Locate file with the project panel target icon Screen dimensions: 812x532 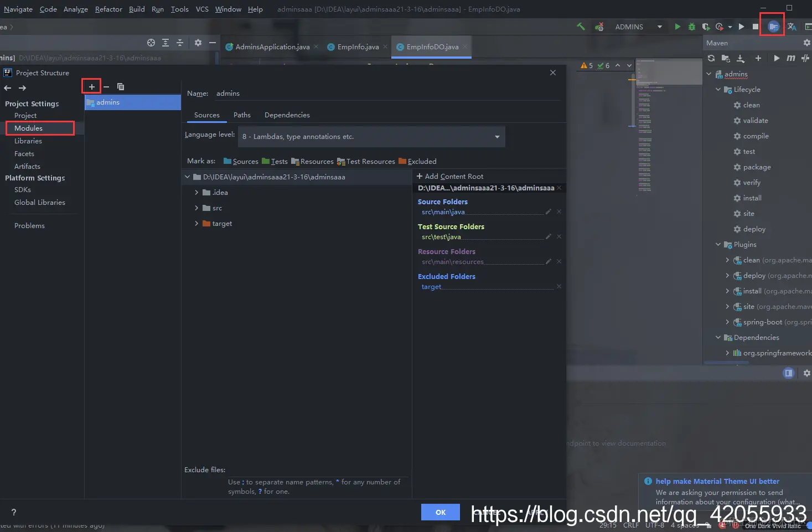(x=151, y=43)
